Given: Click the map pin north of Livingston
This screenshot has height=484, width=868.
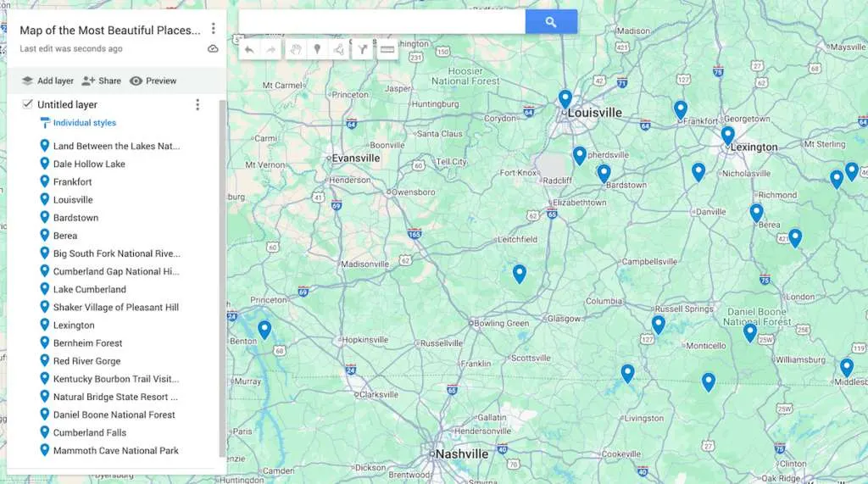Looking at the screenshot, I should (x=627, y=373).
